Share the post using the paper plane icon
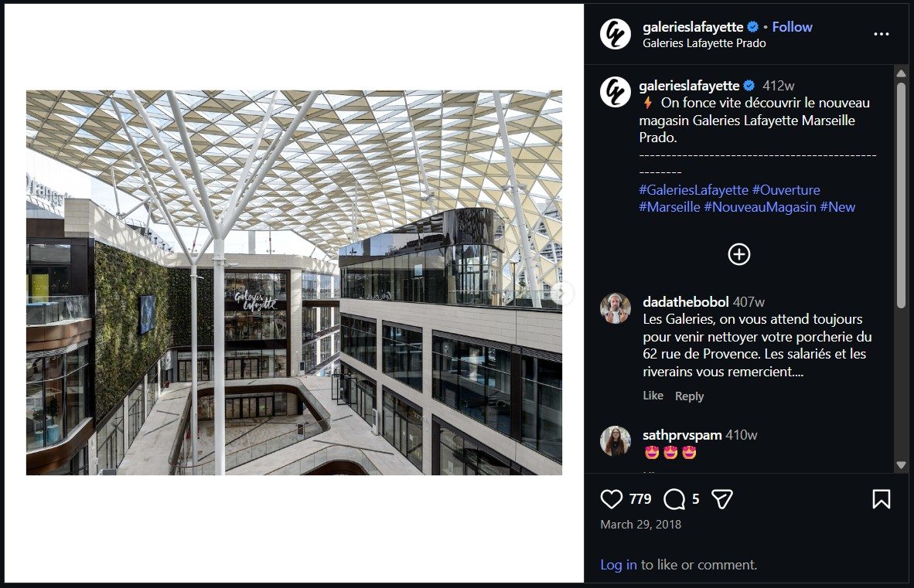This screenshot has height=588, width=914. pyautogui.click(x=721, y=498)
